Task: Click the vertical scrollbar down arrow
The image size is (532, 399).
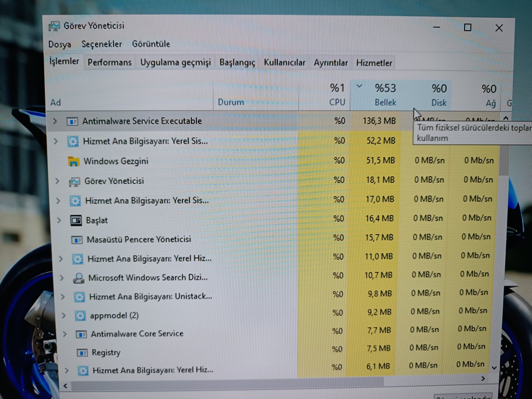Action: click(494, 368)
